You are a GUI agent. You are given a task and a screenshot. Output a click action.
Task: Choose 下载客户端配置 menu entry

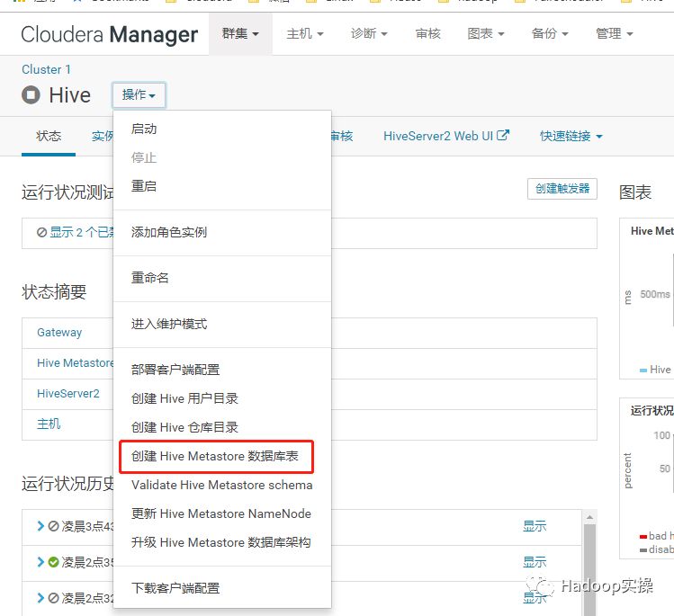(221, 588)
